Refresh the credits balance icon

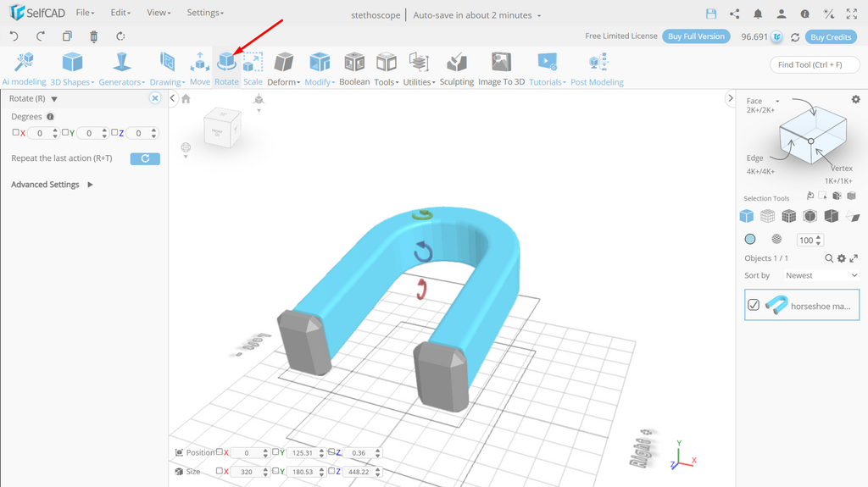(x=795, y=37)
